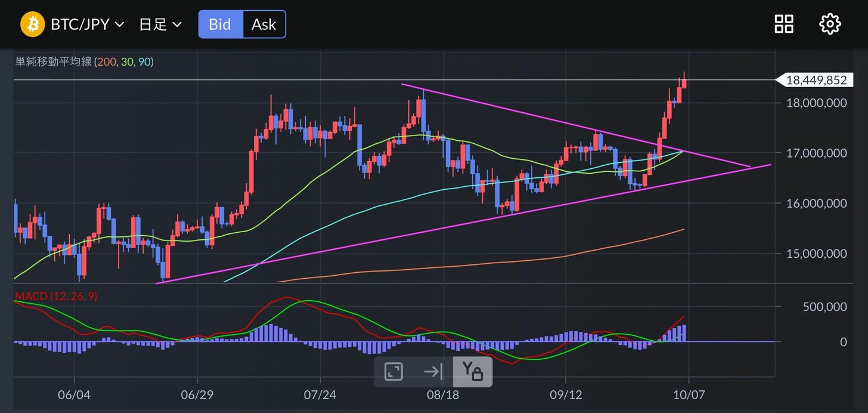Jump to latest candle with arrow-to-bar icon
Image resolution: width=868 pixels, height=413 pixels.
pos(433,372)
